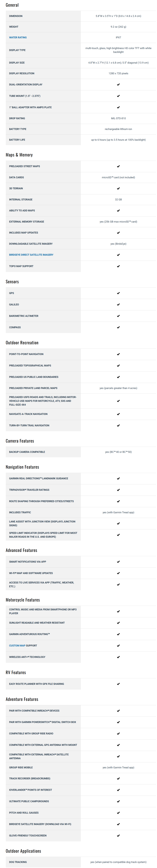Screen dimensions: 157x868
Task: Click the Battery Life value text
Action: coord(118,140)
